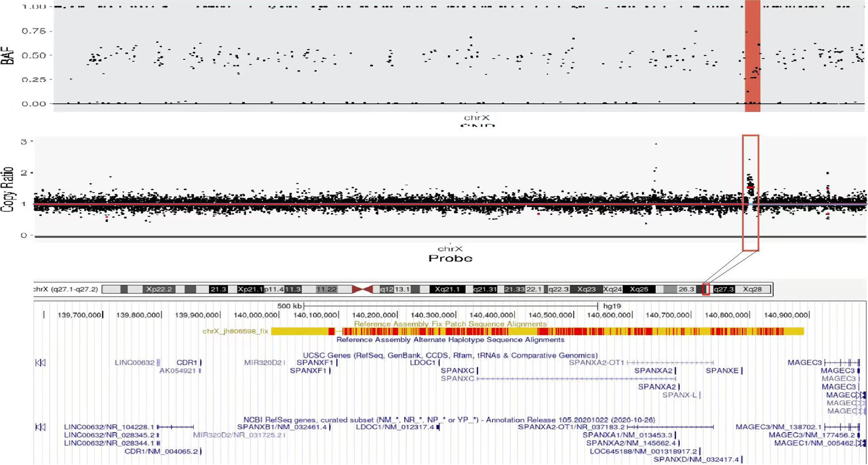Click SPANXD/NM_032417.4 RefSeq entry

coord(696,459)
